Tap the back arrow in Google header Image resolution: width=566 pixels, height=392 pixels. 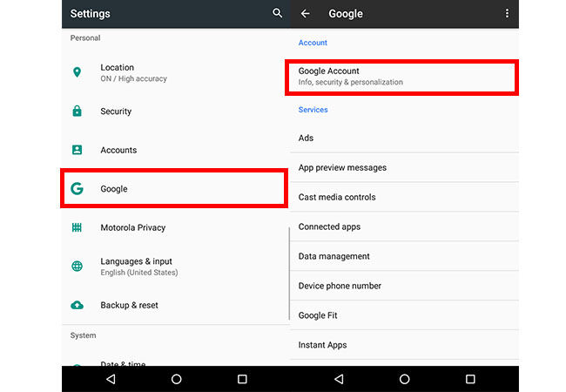coord(306,14)
